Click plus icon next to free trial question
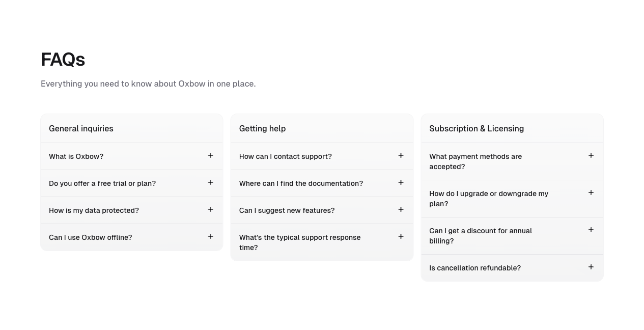Image resolution: width=644 pixels, height=330 pixels. click(x=210, y=183)
